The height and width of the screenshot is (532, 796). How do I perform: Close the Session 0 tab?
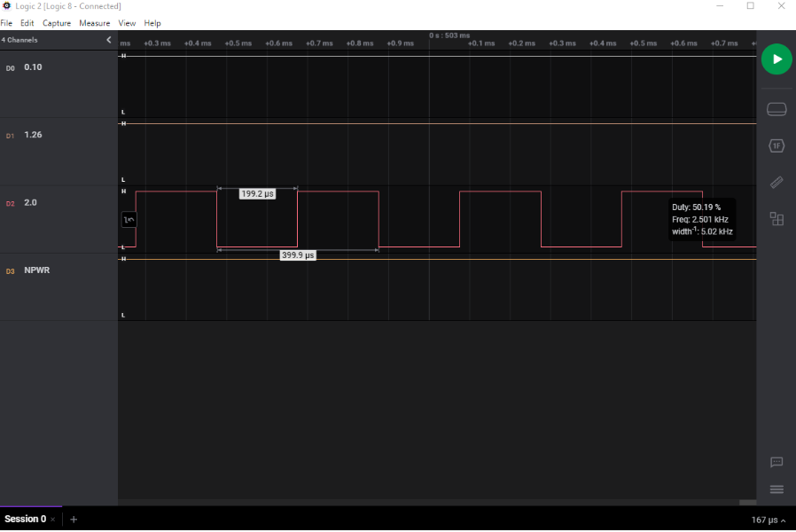tap(52, 520)
